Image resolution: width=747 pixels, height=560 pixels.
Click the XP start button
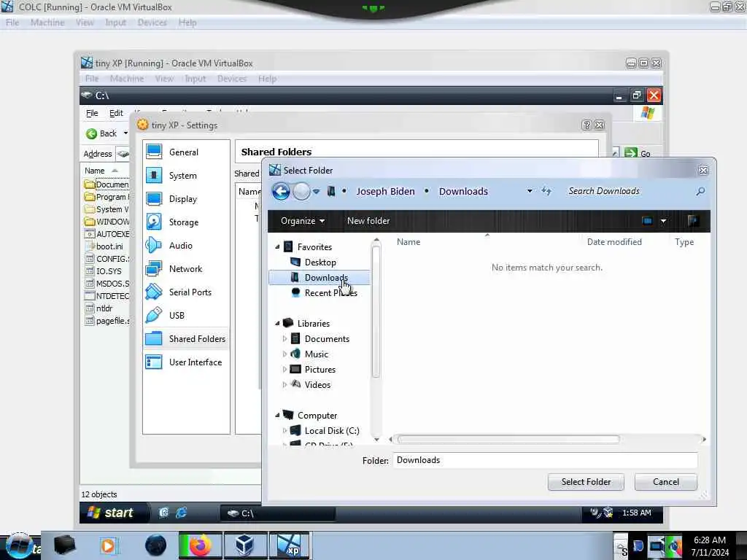tap(112, 513)
